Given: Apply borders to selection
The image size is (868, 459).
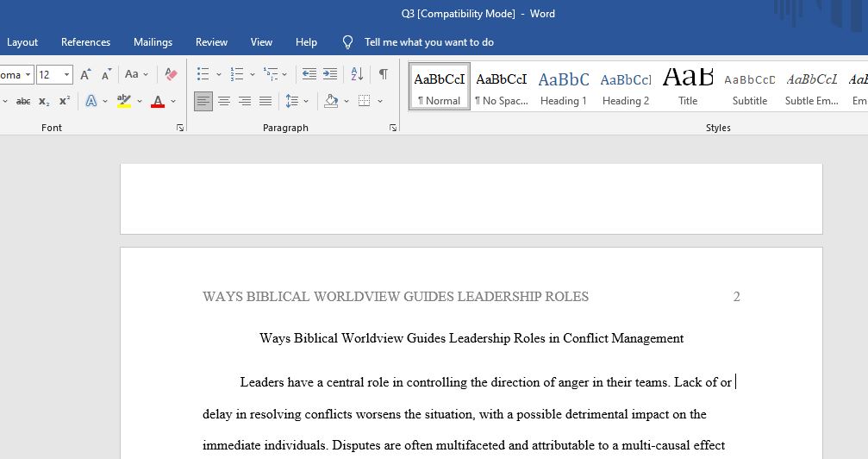Looking at the screenshot, I should (x=365, y=101).
